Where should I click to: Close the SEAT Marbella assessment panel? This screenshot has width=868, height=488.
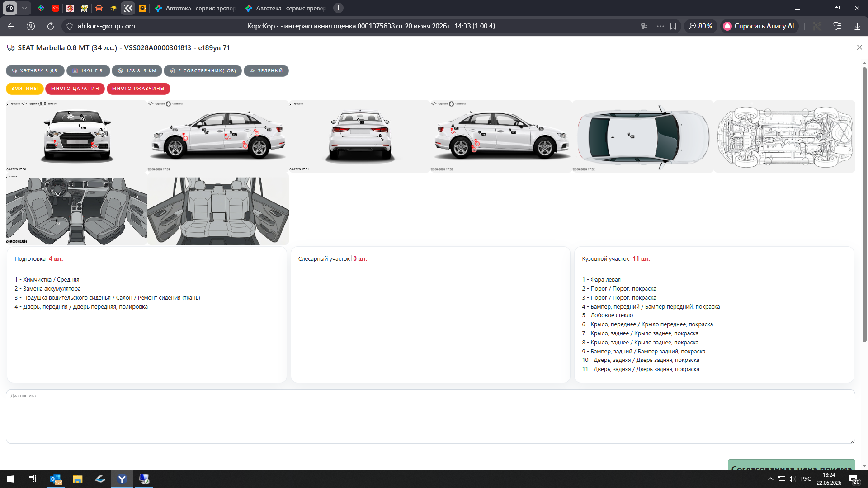(859, 47)
